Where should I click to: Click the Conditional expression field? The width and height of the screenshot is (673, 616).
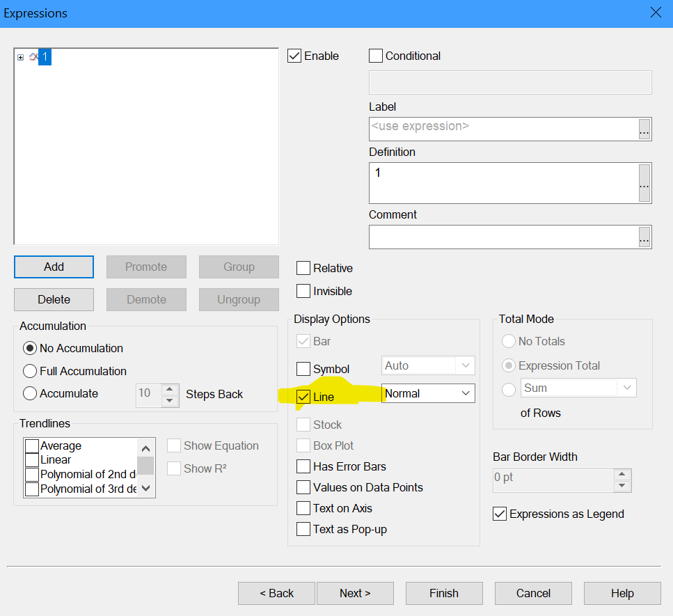[510, 82]
